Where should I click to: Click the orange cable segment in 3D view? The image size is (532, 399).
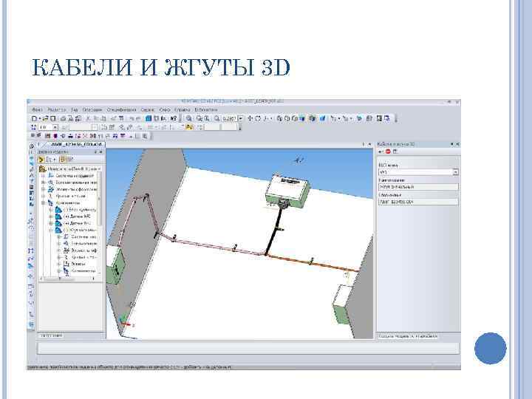tap(312, 263)
